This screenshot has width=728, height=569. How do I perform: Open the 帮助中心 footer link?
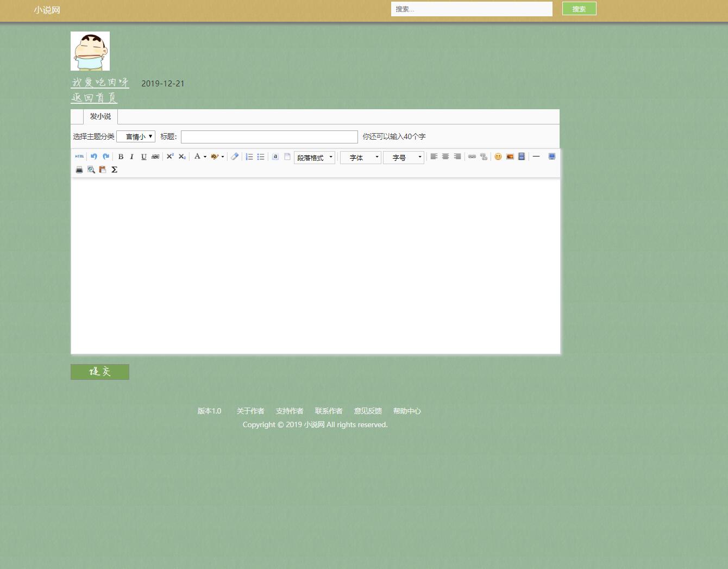pyautogui.click(x=407, y=411)
